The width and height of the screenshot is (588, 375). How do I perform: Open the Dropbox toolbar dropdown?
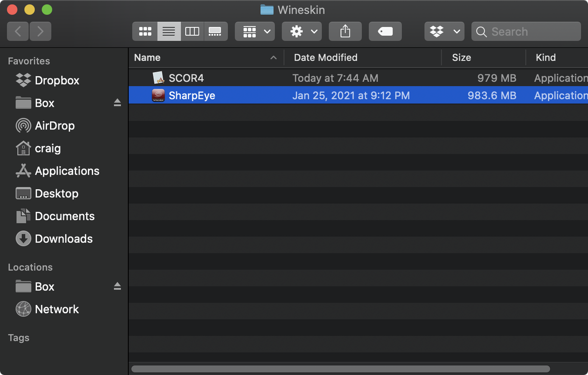[x=444, y=32]
